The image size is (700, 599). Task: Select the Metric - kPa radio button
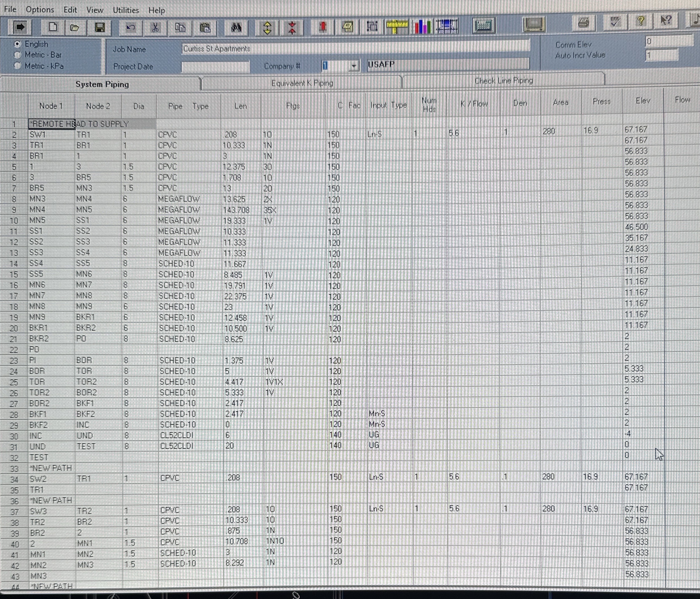[18, 66]
